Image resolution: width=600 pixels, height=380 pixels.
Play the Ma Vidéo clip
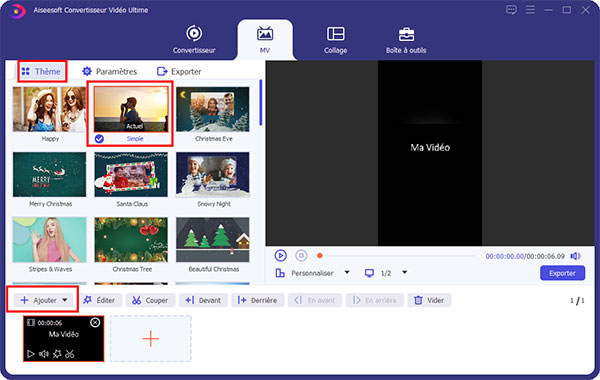31,354
